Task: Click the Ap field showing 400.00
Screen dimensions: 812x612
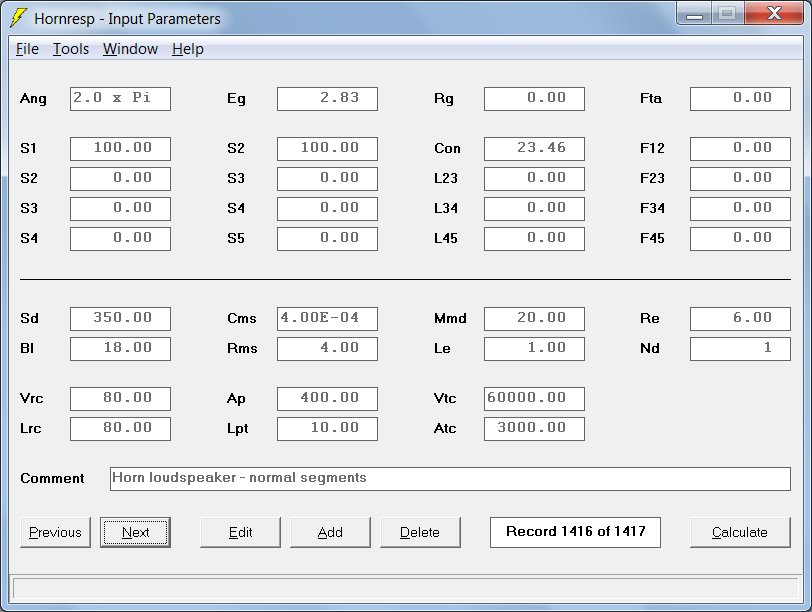Action: (x=327, y=399)
